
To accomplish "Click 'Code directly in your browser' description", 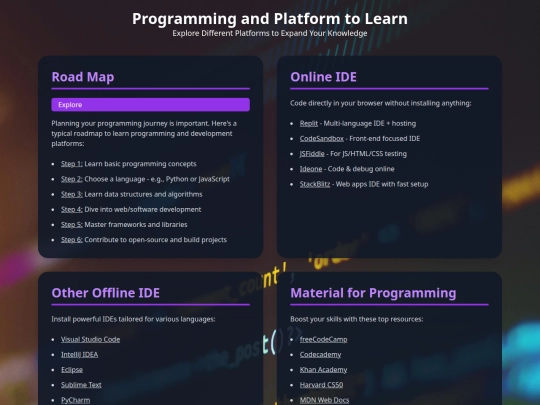I will pyautogui.click(x=381, y=103).
